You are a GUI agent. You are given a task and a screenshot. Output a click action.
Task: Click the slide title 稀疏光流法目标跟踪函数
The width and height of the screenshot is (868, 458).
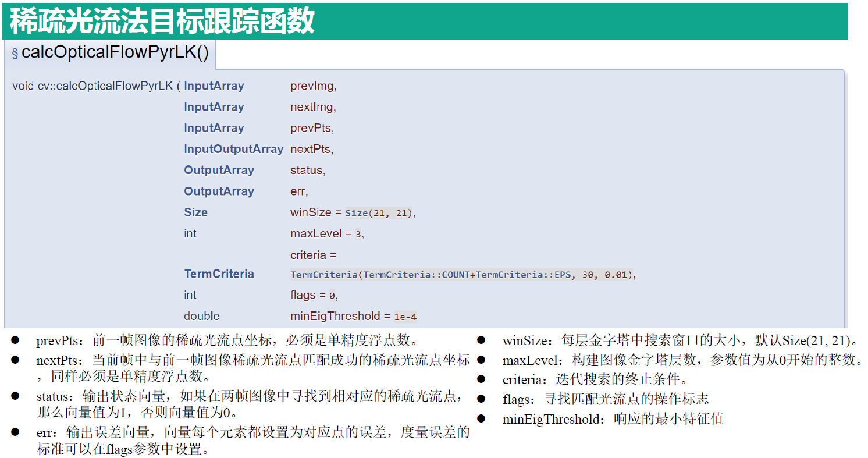pos(162,21)
